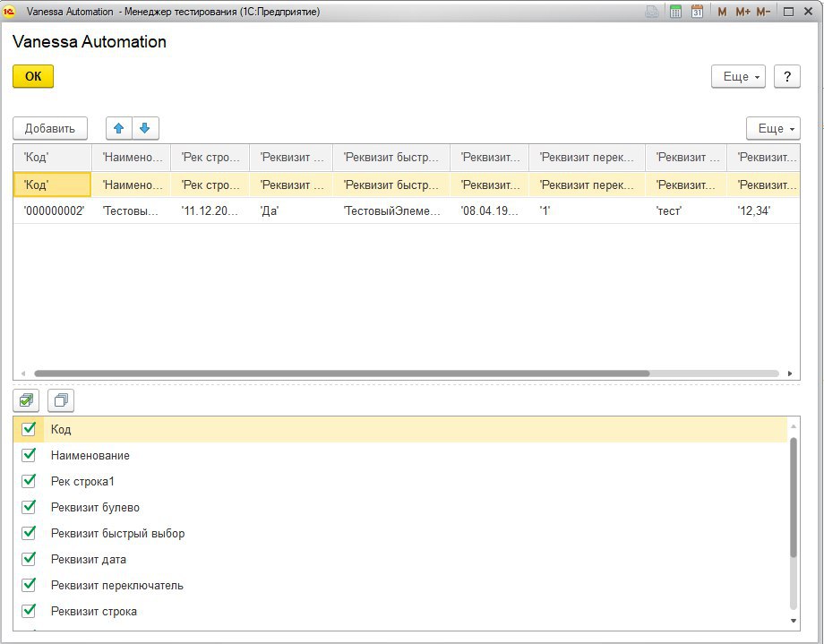Viewport: 824px width, 644px height.
Task: Open the Еще dropdown above the table
Action: [x=773, y=128]
